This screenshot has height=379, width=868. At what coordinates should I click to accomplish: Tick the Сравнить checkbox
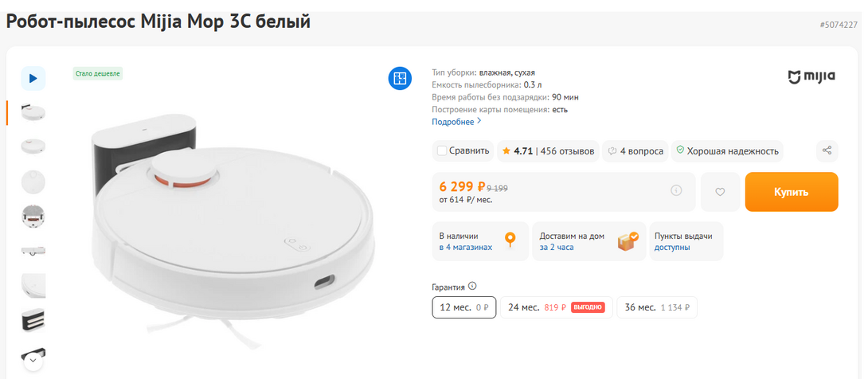click(x=443, y=150)
